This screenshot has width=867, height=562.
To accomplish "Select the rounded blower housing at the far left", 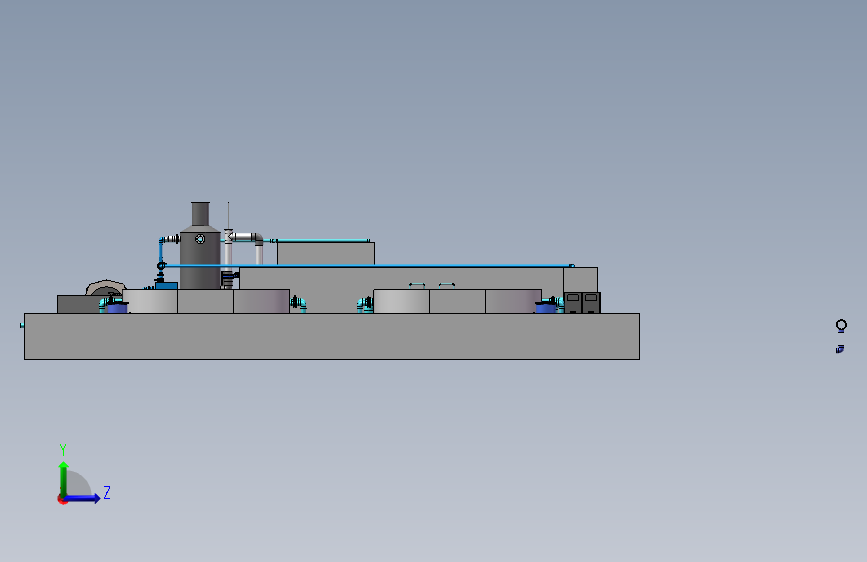I will [x=105, y=288].
